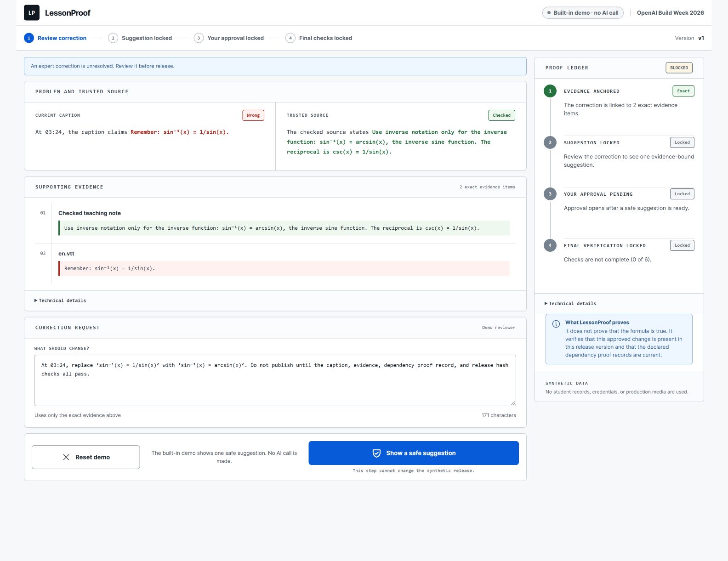Click the status dot in Built-in demo pill
This screenshot has width=728, height=561.
coord(549,13)
